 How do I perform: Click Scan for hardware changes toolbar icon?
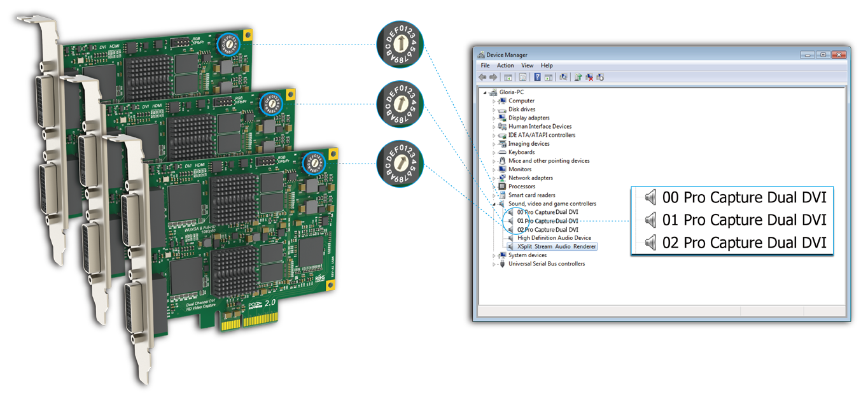pyautogui.click(x=563, y=77)
